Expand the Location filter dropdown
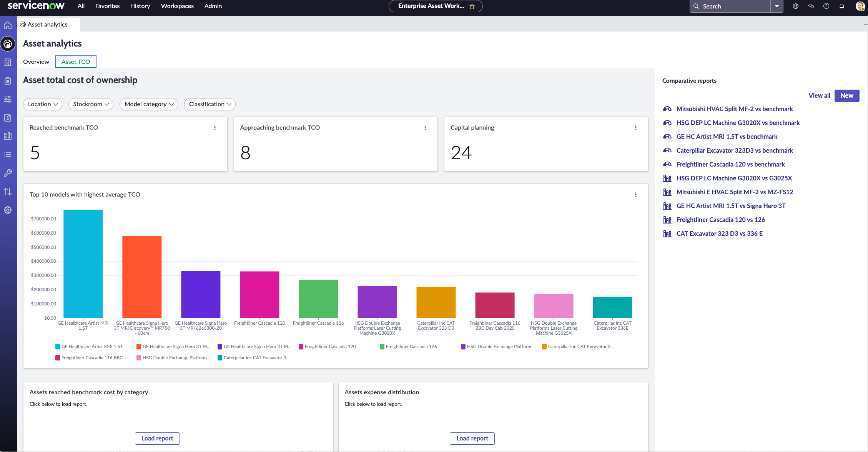Viewport: 868px width, 452px height. 43,104
